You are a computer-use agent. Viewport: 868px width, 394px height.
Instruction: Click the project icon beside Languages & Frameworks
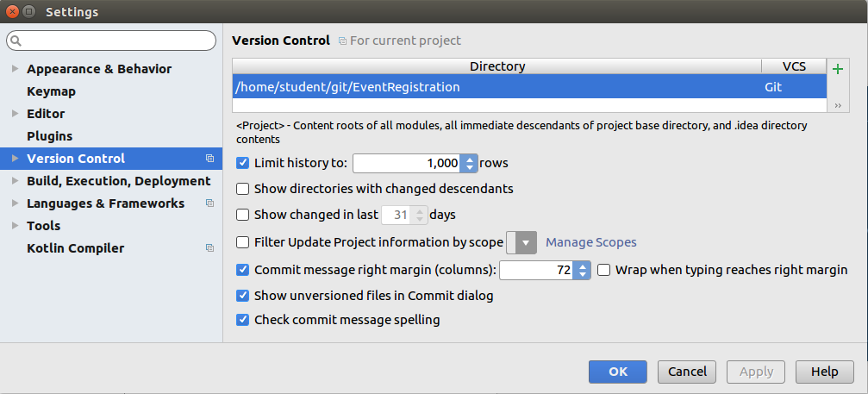coord(209,203)
